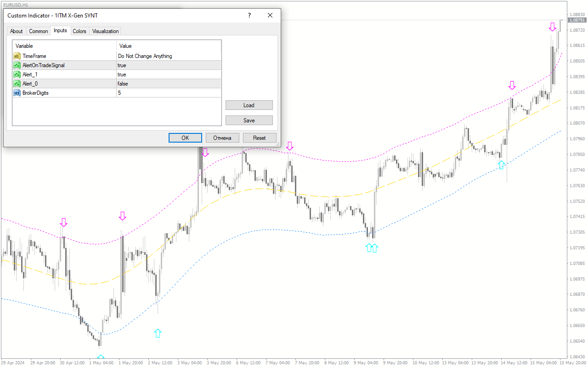The width and height of the screenshot is (588, 368).
Task: Switch to the About tab
Action: [x=17, y=31]
